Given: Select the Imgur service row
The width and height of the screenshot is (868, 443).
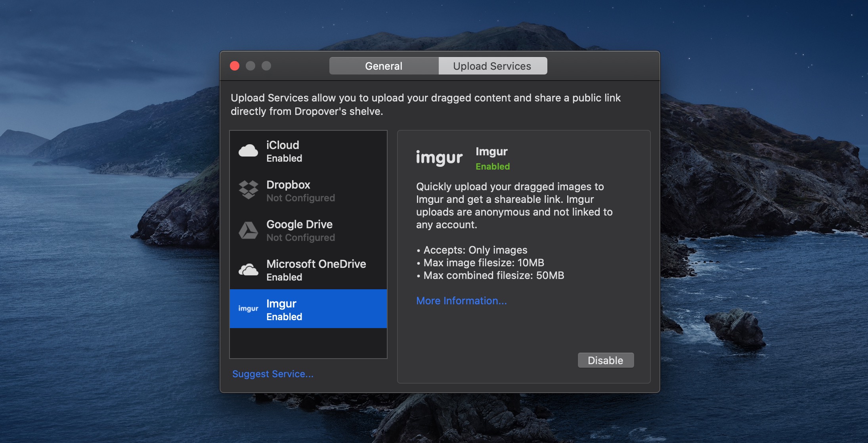Looking at the screenshot, I should tap(308, 309).
